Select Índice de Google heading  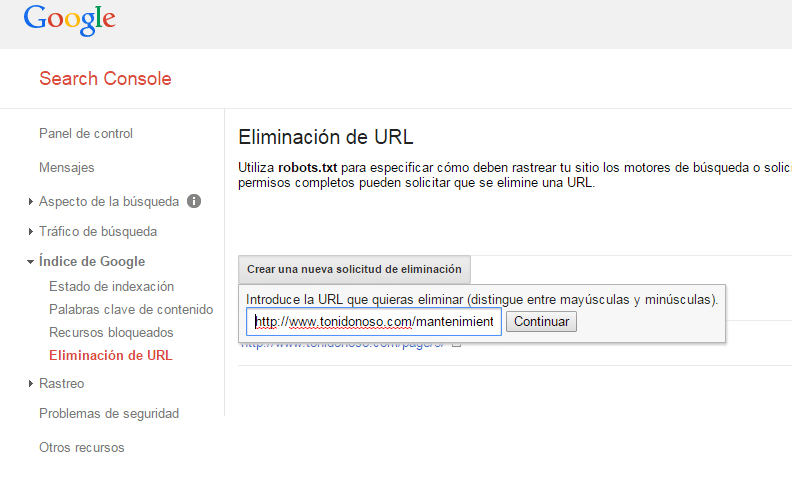click(x=92, y=261)
